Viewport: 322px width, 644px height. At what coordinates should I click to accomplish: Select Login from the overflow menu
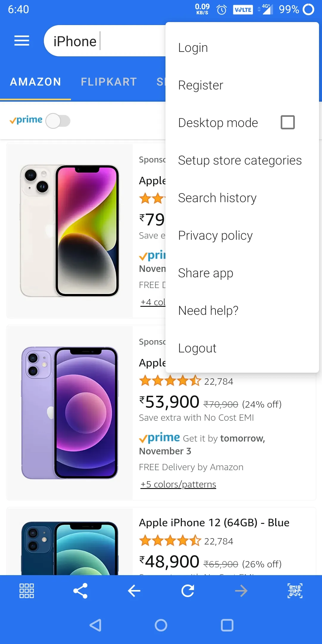tap(242, 48)
